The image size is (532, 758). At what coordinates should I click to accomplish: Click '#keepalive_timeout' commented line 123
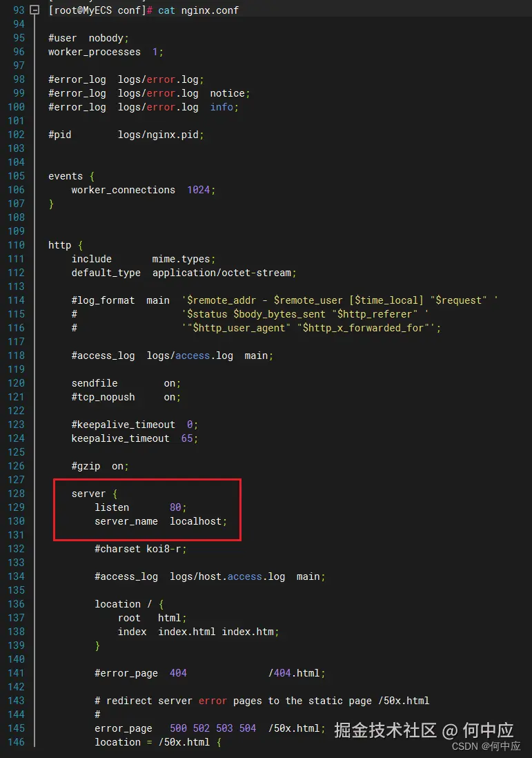(135, 425)
